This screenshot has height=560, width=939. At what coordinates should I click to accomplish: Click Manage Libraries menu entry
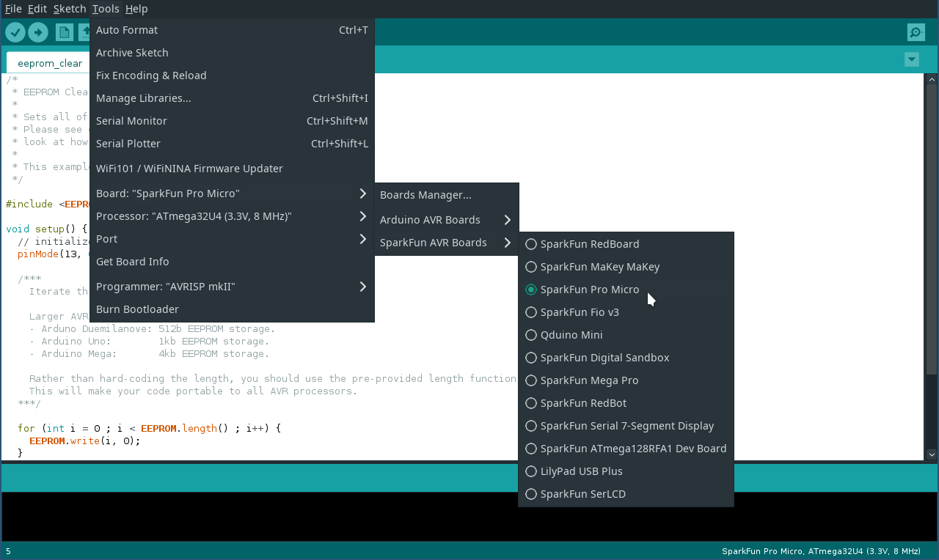144,98
